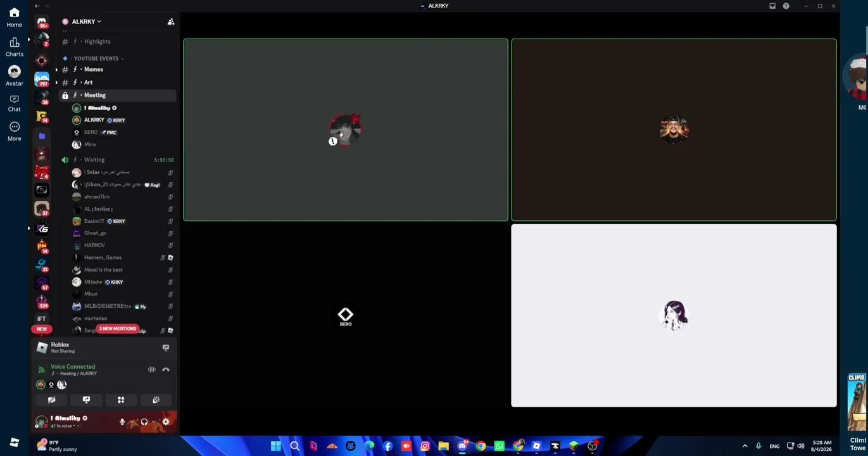This screenshot has height=456, width=868.
Task: Open the Memes channel
Action: [118, 69]
